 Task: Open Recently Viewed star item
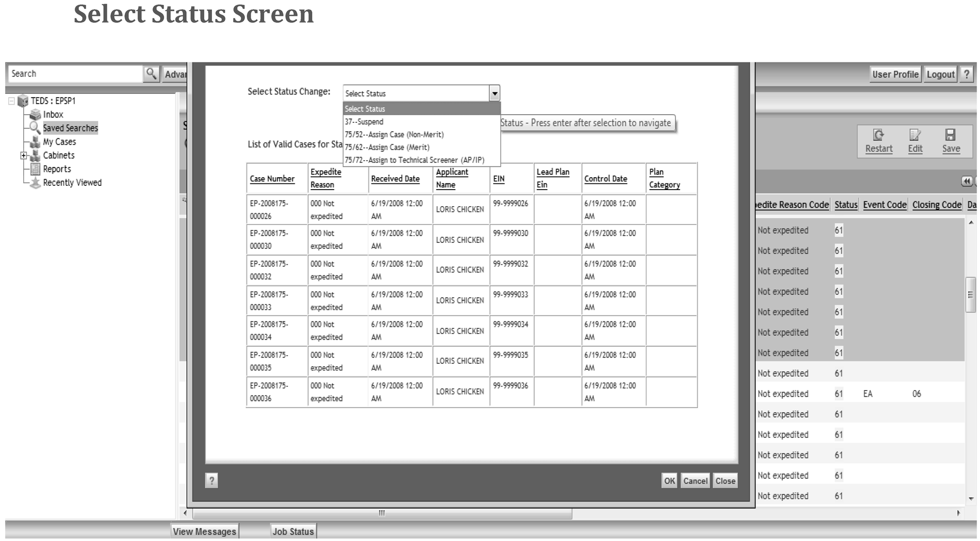click(x=72, y=183)
